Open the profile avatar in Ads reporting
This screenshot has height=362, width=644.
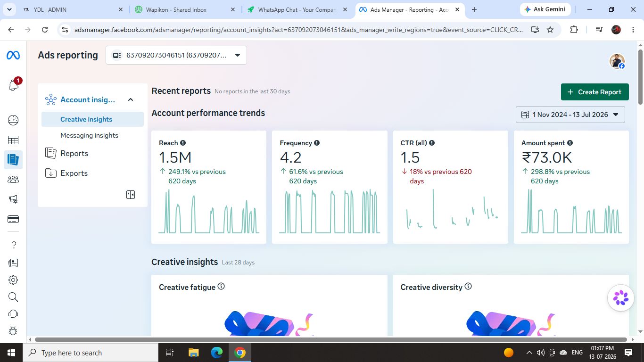(617, 61)
